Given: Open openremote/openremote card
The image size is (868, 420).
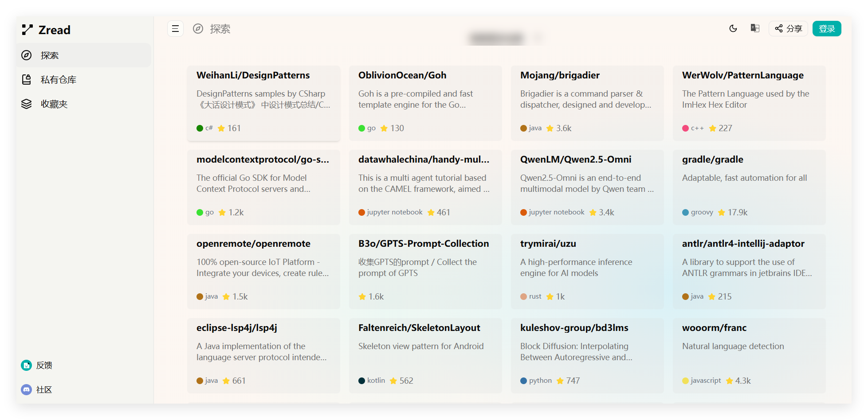Looking at the screenshot, I should click(263, 272).
